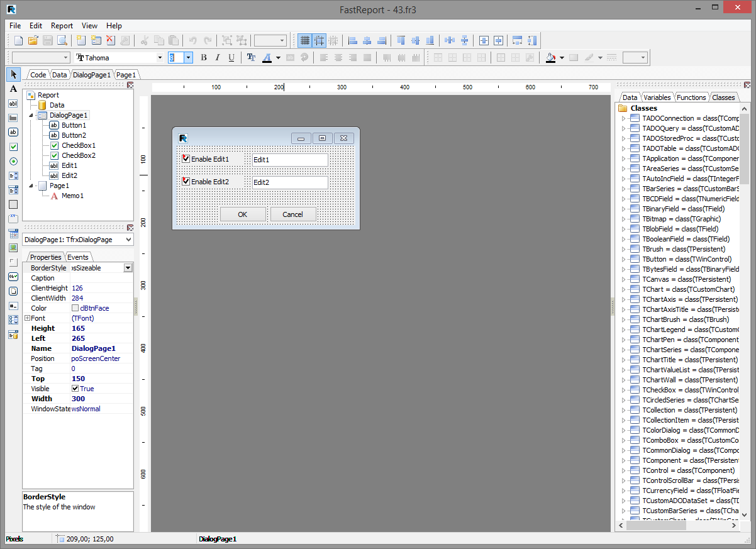The height and width of the screenshot is (549, 756).
Task: Select the radio button control tool
Action: click(13, 161)
